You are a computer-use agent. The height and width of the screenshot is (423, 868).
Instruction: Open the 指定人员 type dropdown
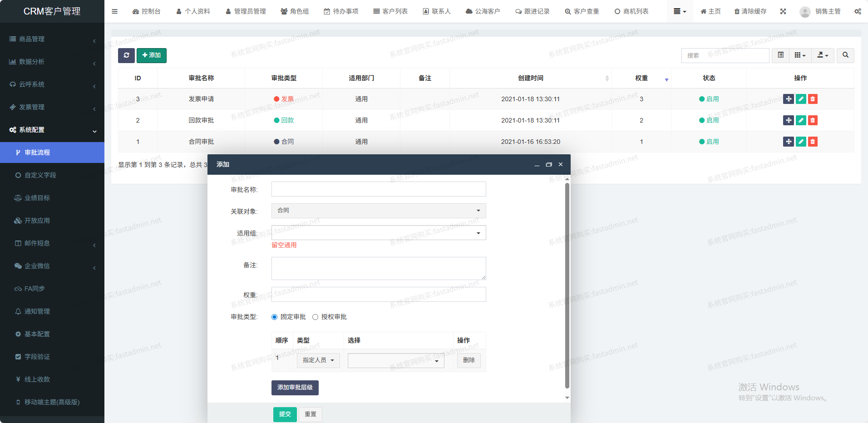[x=318, y=360]
